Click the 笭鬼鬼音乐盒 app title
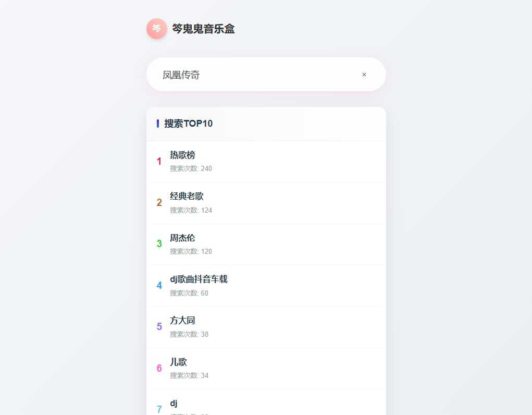 [203, 29]
